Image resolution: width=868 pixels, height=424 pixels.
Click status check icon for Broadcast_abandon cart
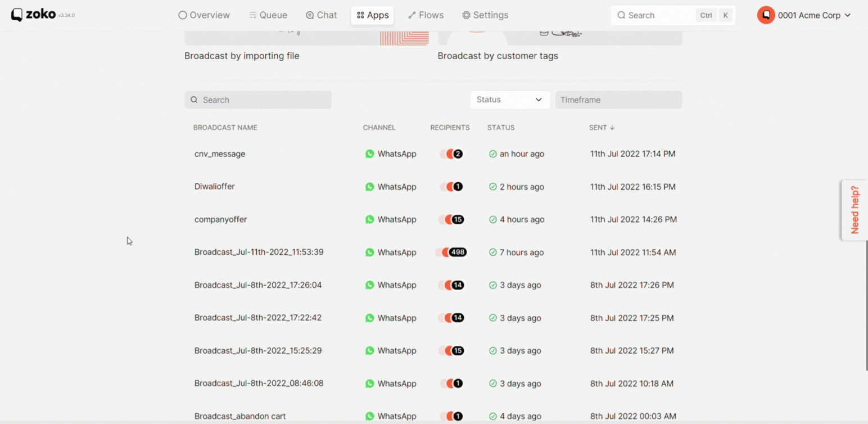coord(492,416)
